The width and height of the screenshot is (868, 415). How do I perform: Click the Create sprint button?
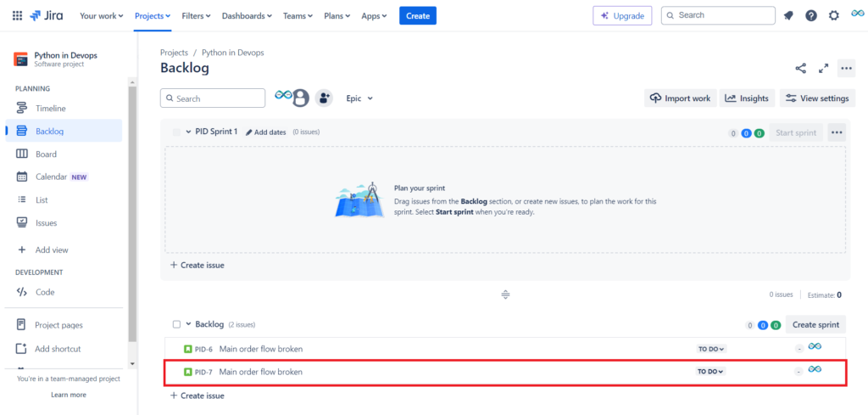815,325
